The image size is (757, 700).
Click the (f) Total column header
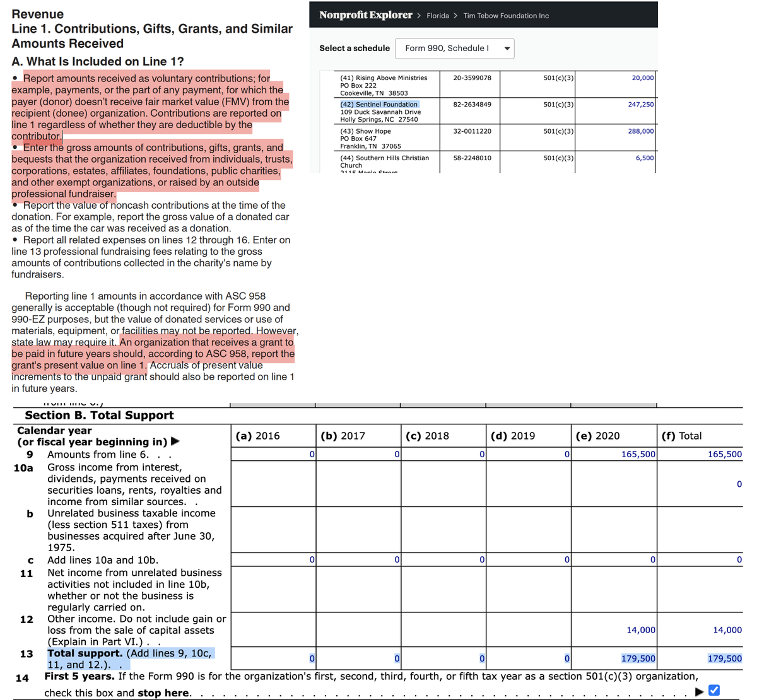[x=681, y=436]
